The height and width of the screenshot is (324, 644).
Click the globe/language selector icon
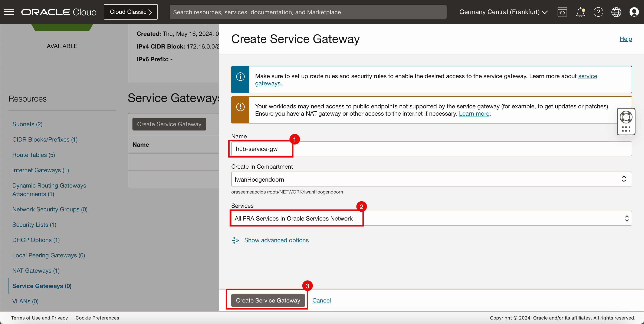click(616, 11)
